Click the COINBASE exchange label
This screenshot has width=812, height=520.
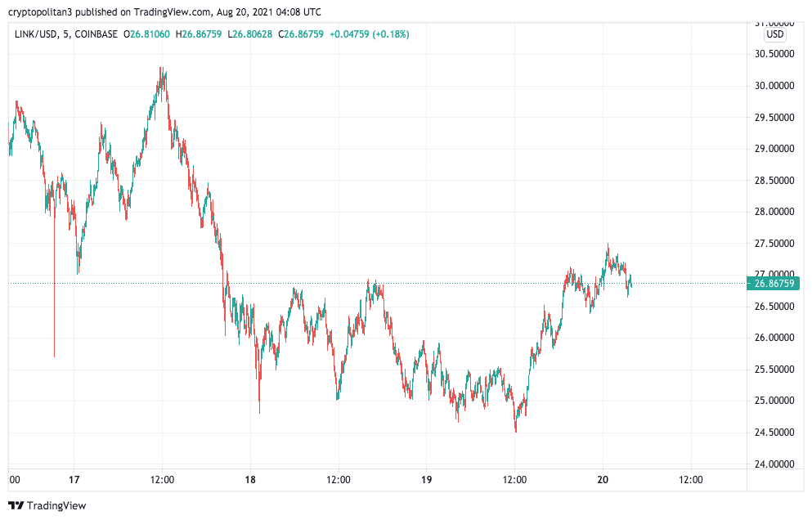tap(96, 34)
